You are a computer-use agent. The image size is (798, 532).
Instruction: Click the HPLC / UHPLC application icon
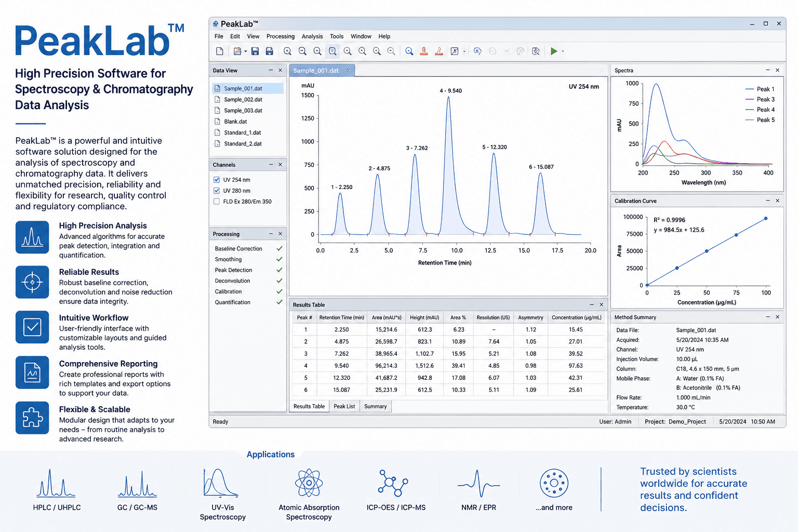(56, 483)
